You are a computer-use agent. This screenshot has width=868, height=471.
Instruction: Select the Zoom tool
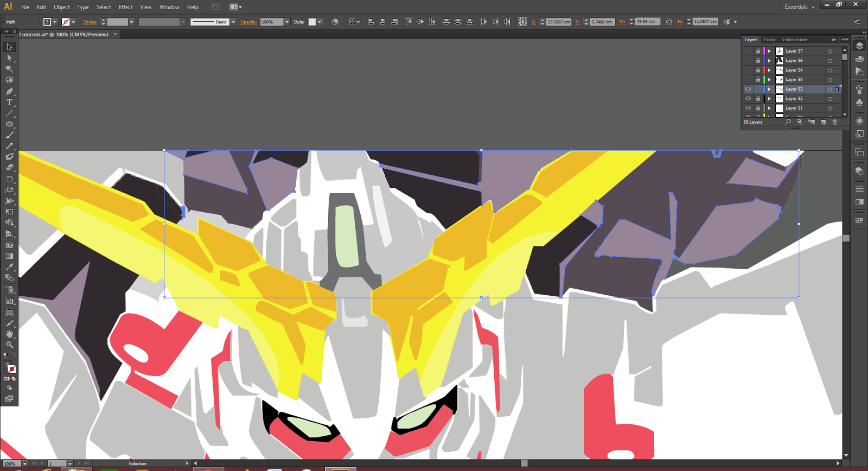[9, 345]
